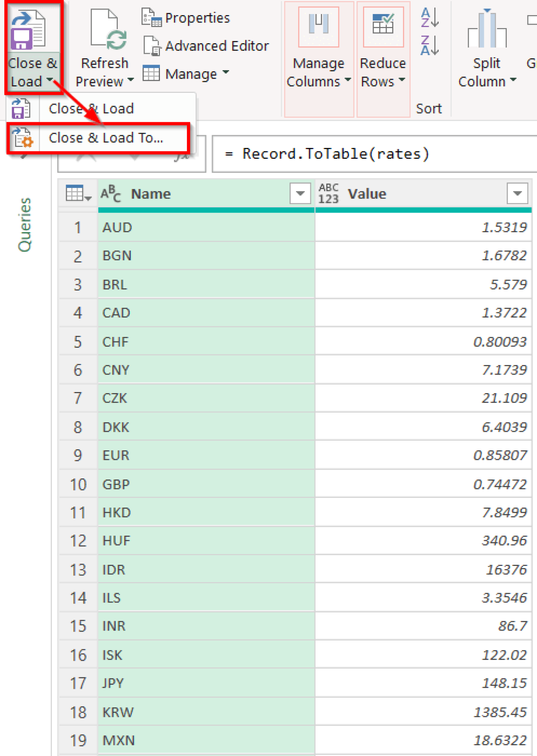Screen dimensions: 537x756
Task: Open the Value column filter dropdown
Action: click(x=517, y=193)
